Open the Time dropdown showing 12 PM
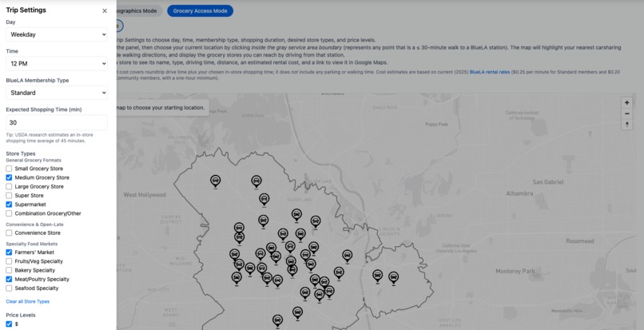The width and height of the screenshot is (644, 330). point(57,64)
